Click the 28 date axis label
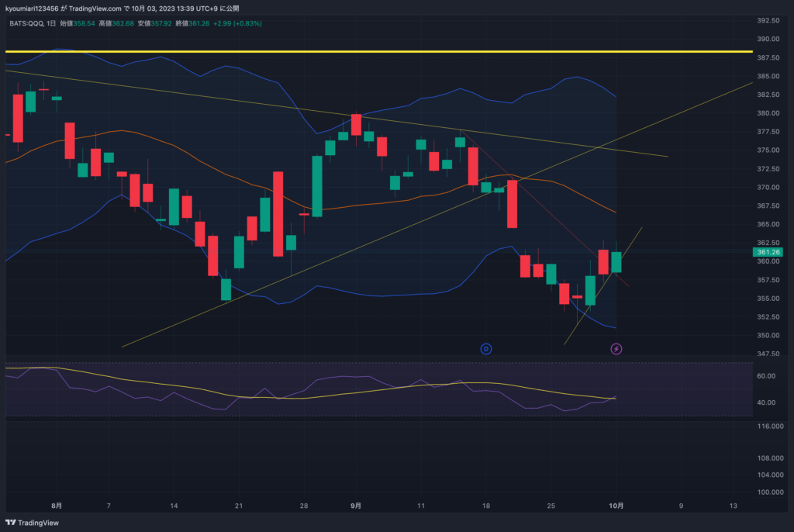The width and height of the screenshot is (794, 532). [304, 506]
